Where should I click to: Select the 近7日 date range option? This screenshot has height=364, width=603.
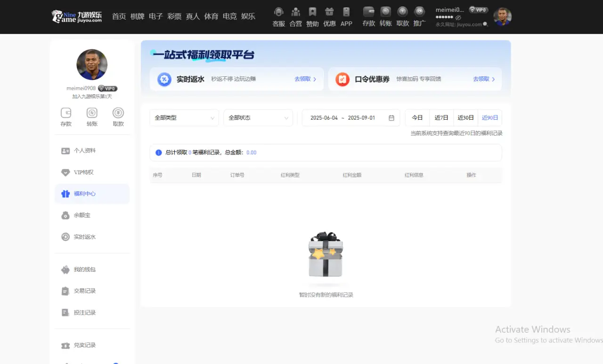point(441,118)
